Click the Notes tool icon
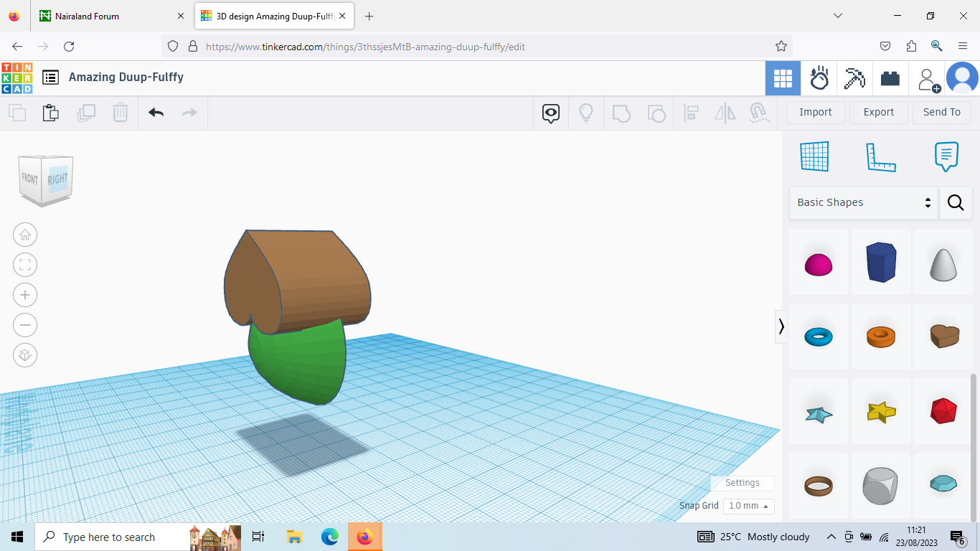This screenshot has height=551, width=980. tap(946, 156)
